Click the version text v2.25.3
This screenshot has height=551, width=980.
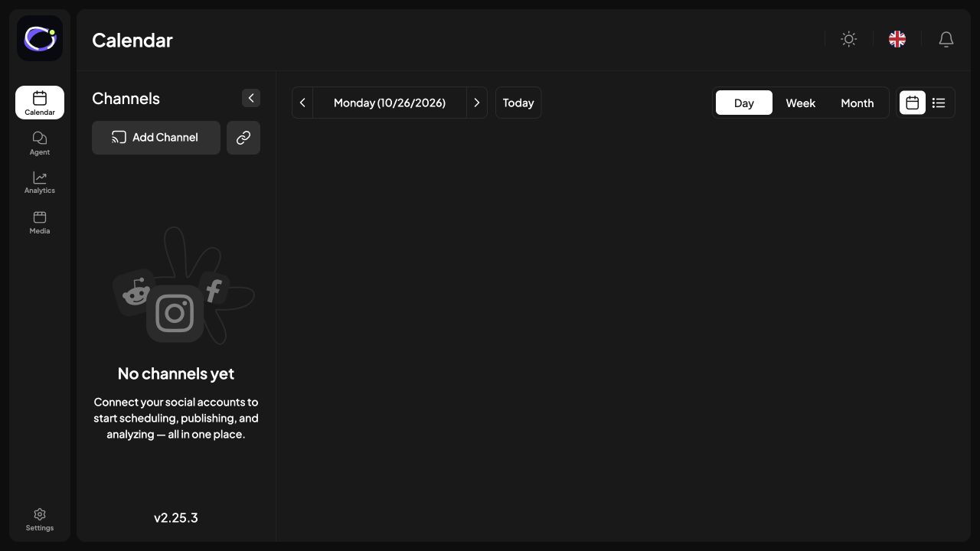[x=176, y=518]
